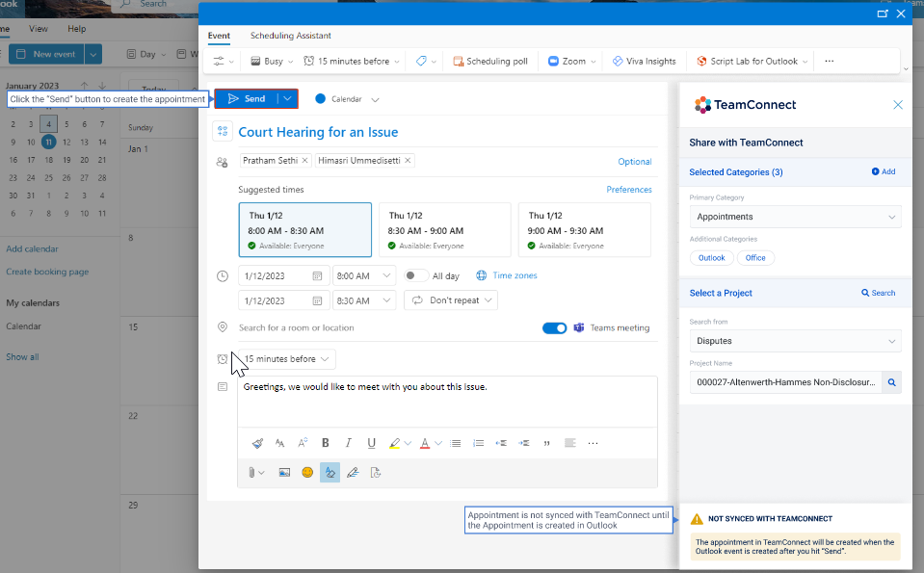
Task: Click the insert picture icon
Action: tap(284, 472)
